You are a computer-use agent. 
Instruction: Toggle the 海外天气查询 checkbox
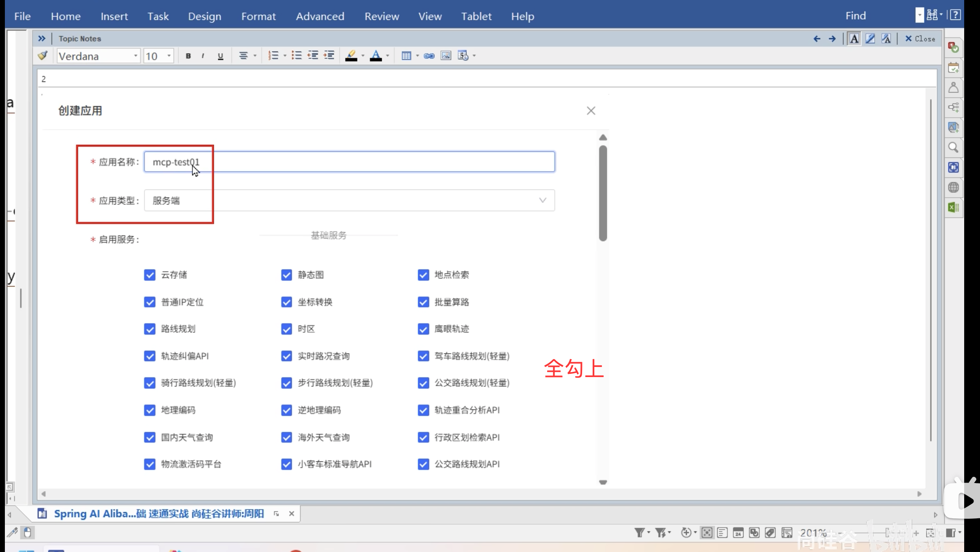[x=286, y=437]
